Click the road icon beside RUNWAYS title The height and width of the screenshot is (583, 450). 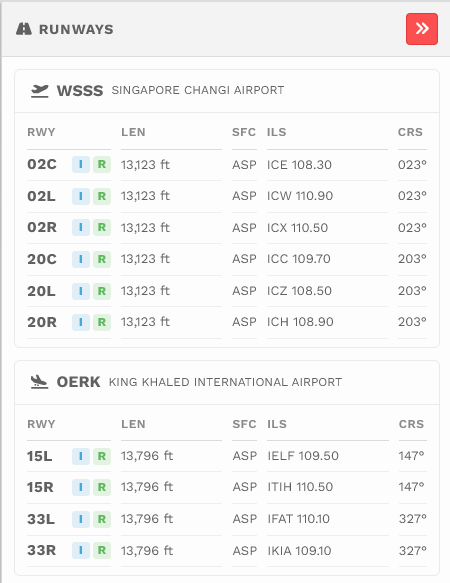pyautogui.click(x=24, y=29)
